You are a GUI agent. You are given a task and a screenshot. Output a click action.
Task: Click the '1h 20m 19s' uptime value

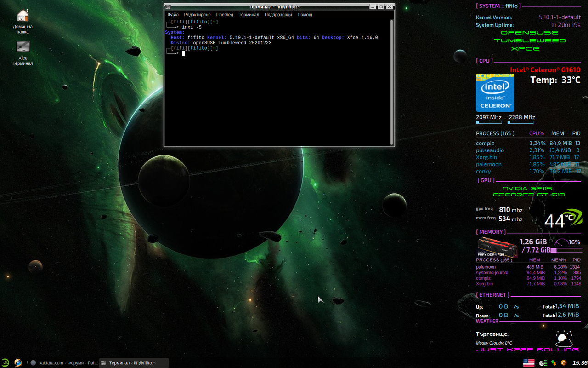click(565, 25)
